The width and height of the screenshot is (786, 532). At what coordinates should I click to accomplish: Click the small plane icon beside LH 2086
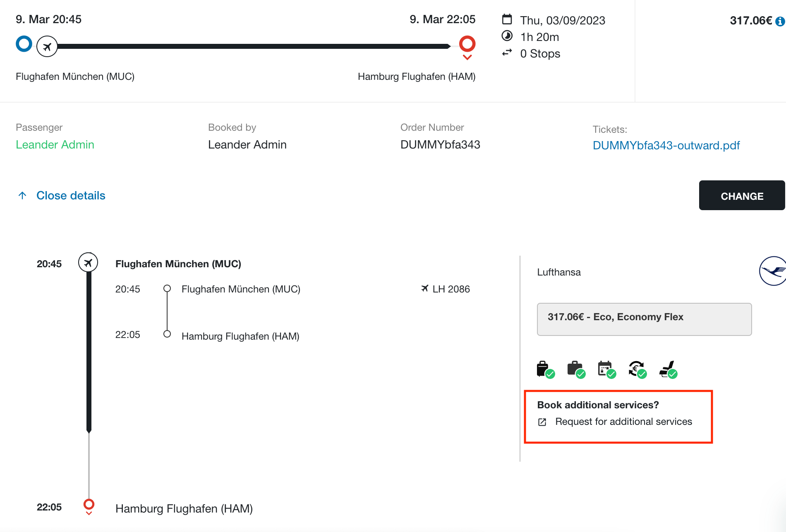(424, 288)
